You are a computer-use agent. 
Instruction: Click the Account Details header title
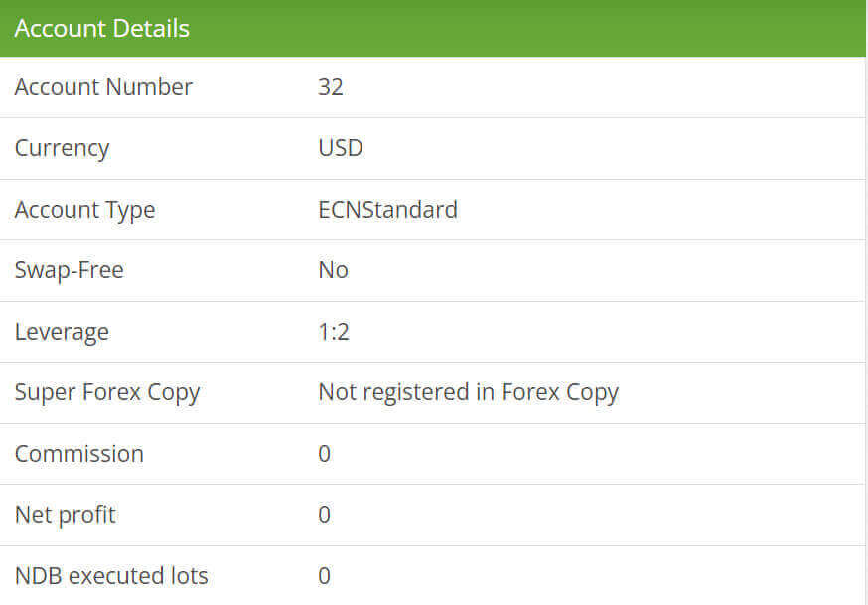point(101,28)
